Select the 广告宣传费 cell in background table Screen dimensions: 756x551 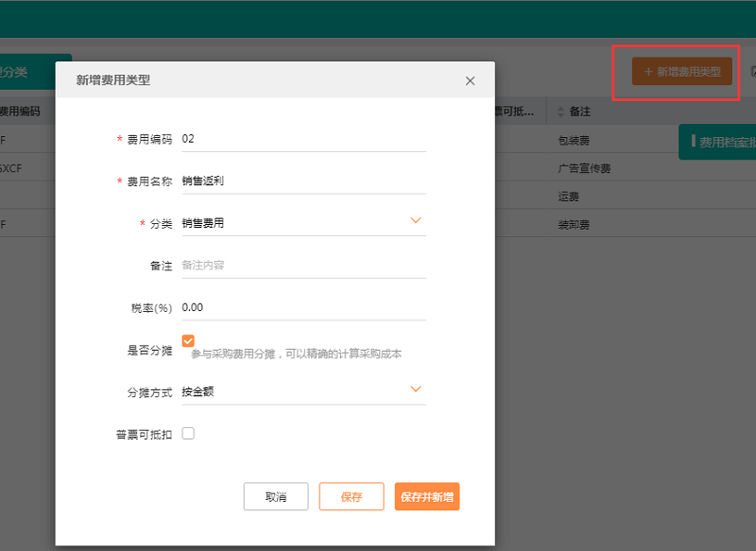click(584, 168)
